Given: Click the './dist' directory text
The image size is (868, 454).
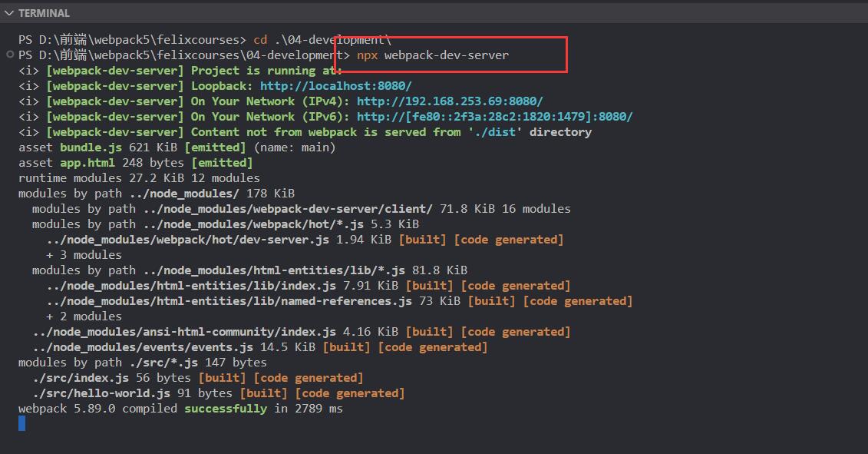Looking at the screenshot, I should [x=495, y=132].
